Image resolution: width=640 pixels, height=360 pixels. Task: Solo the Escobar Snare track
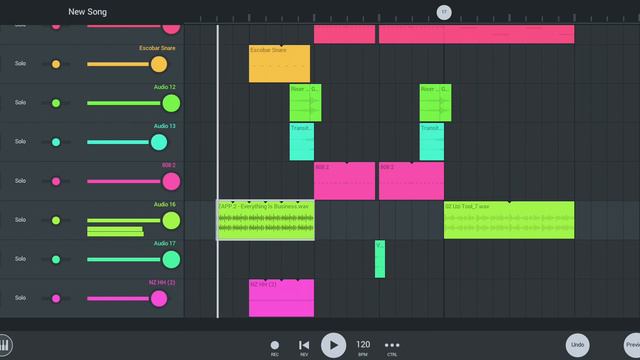(x=20, y=64)
